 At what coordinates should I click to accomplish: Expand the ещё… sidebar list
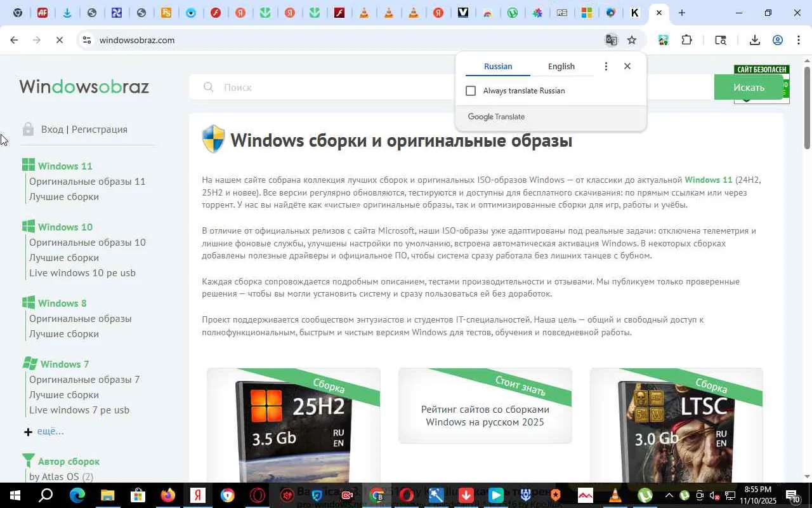pyautogui.click(x=50, y=431)
